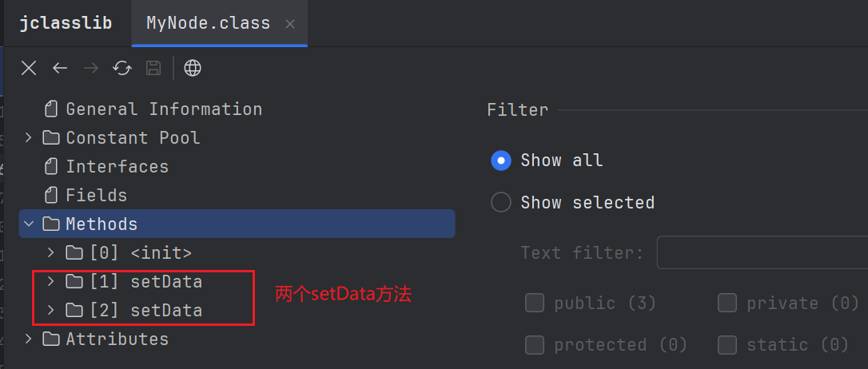The image size is (868, 369).
Task: Close the MyNode.class tab
Action: point(290,23)
